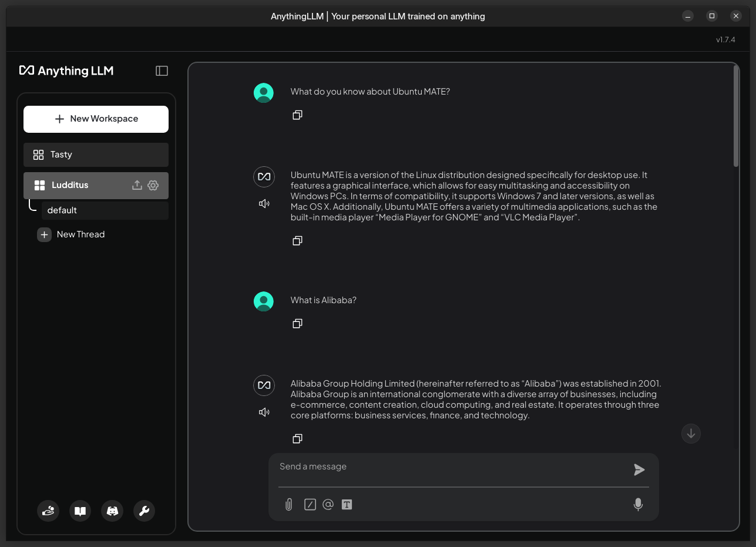Click the Send a message input field

[452, 467]
